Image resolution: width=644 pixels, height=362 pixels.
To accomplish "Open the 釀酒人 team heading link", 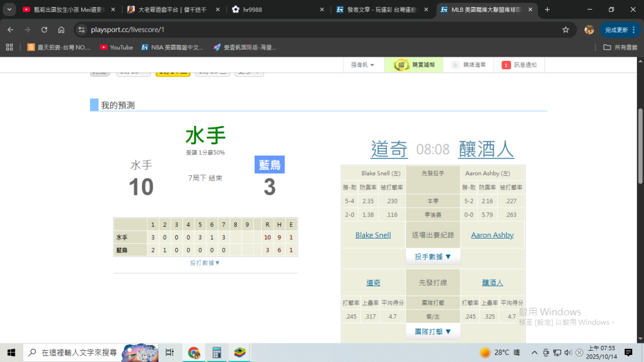I will 486,149.
